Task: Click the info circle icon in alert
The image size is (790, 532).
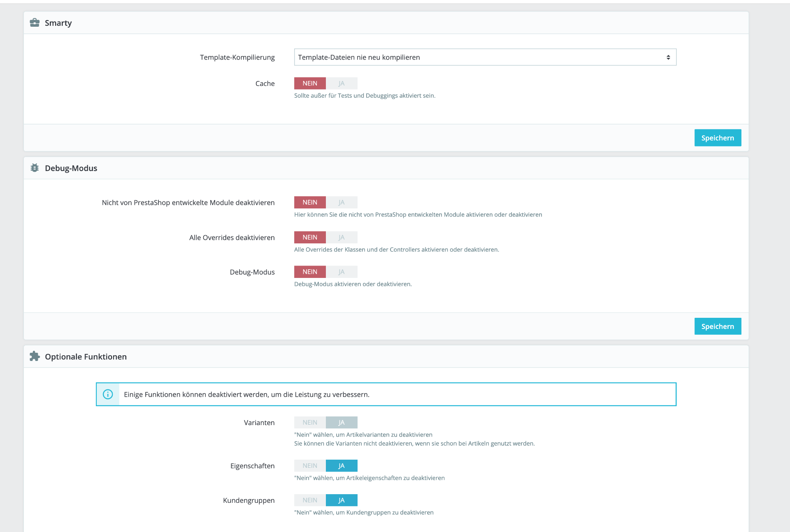Action: point(108,394)
